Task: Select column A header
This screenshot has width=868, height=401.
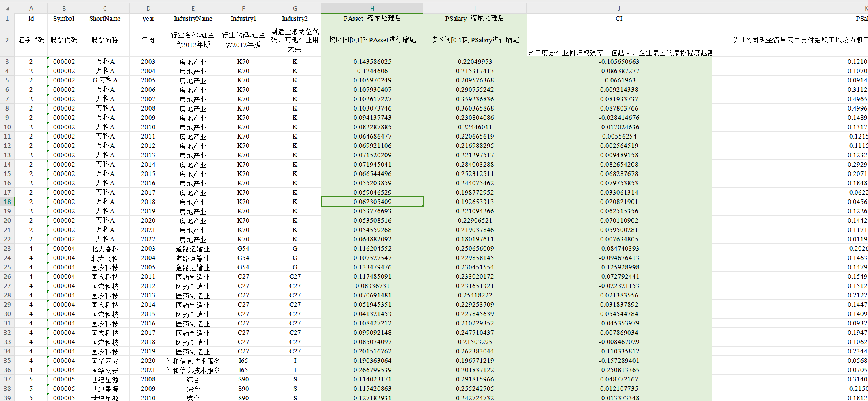Action: pos(31,8)
